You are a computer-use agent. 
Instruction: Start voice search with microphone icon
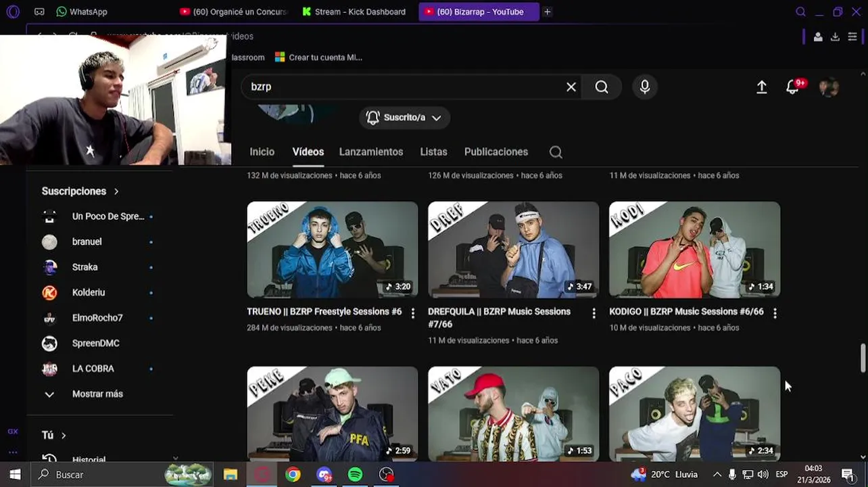(645, 87)
